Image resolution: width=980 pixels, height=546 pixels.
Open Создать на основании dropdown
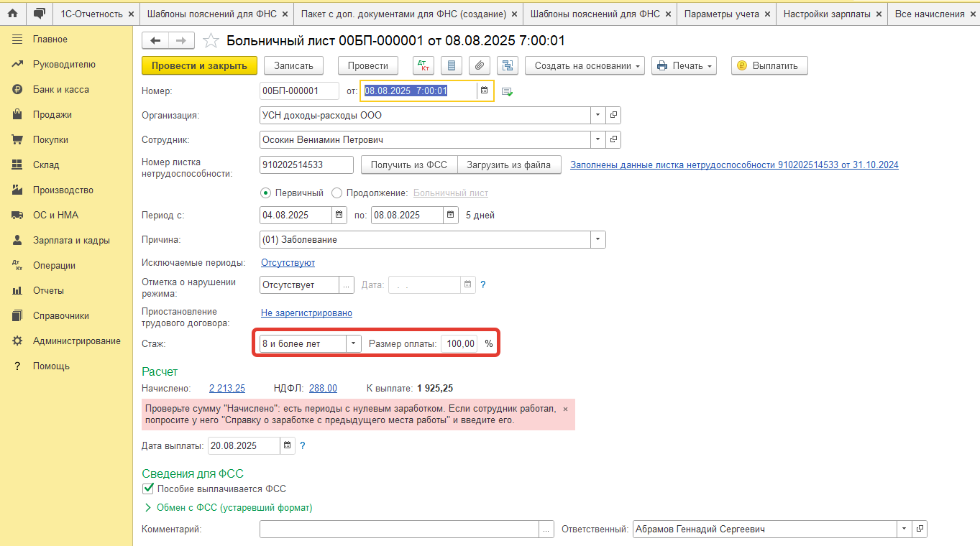pyautogui.click(x=585, y=65)
